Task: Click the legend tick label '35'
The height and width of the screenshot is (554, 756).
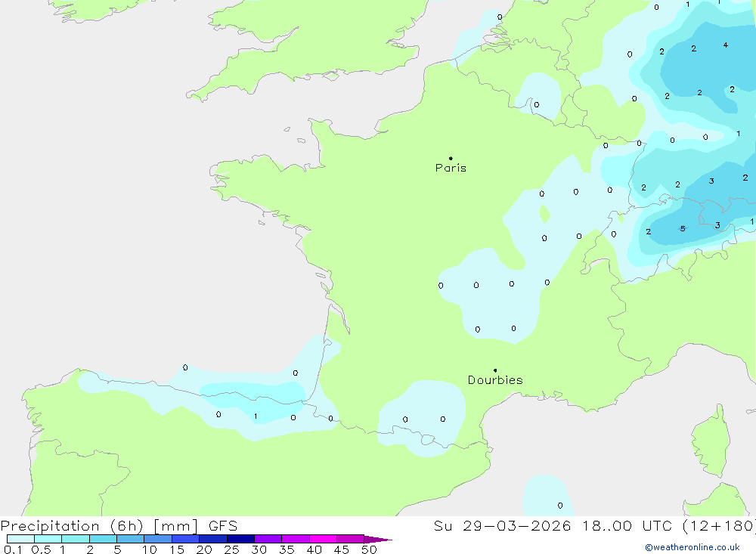Action: tap(287, 549)
